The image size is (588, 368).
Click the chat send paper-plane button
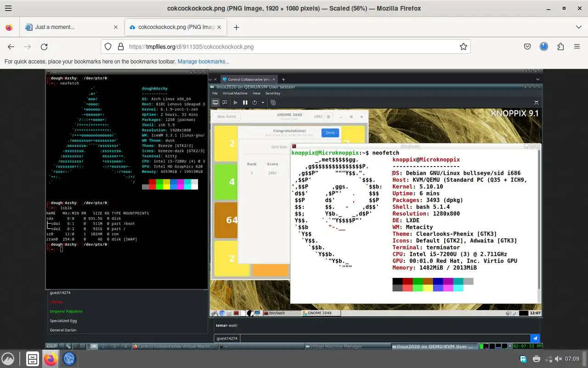point(535,338)
